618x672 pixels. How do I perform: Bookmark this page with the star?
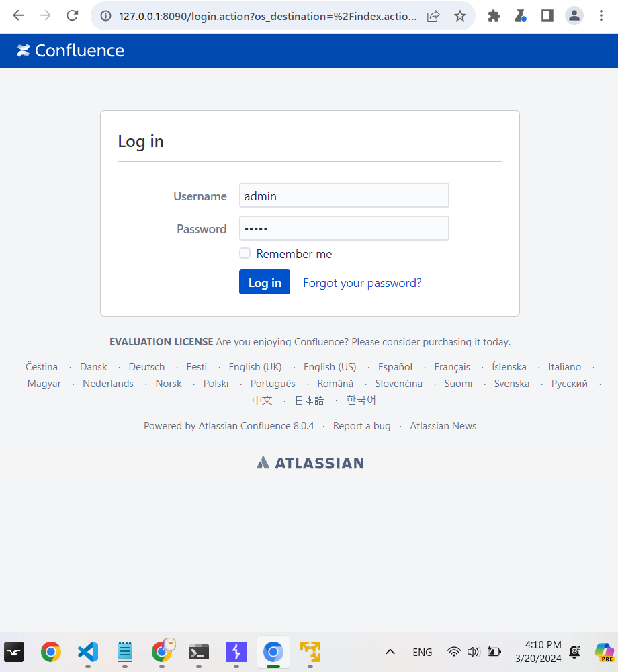pyautogui.click(x=460, y=16)
